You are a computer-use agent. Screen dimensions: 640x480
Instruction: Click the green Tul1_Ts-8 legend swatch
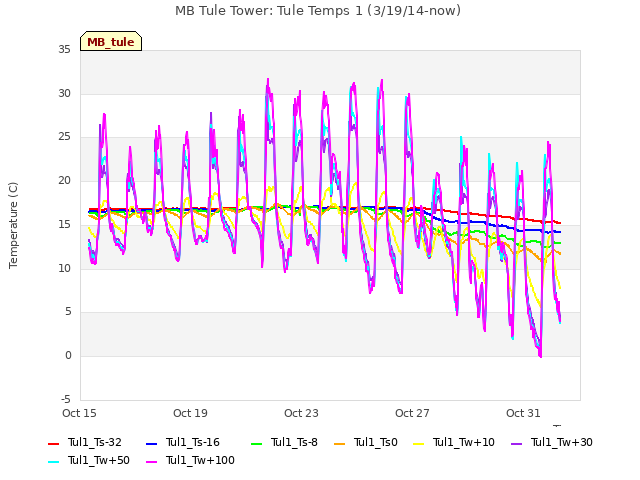coord(256,443)
